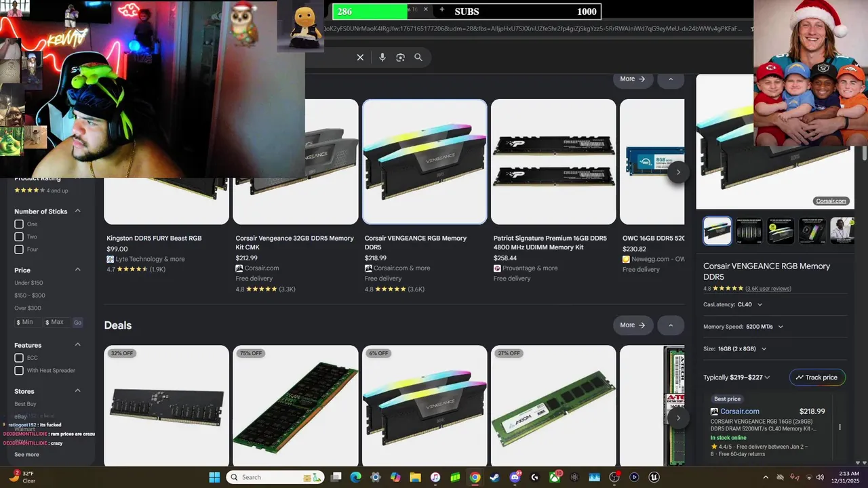Open the three-dot menu on the Corsair.com offer
868x488 pixels.
click(840, 427)
